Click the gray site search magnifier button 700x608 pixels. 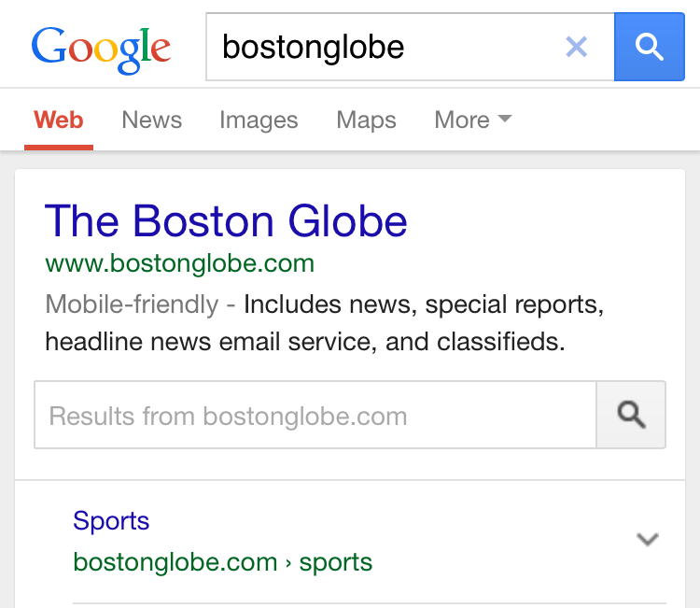tap(631, 415)
